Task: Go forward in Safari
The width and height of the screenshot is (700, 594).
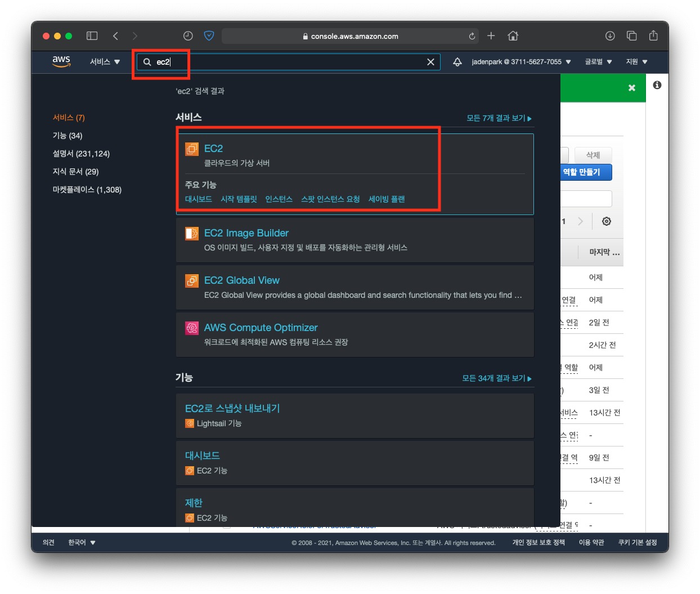Action: [x=134, y=36]
